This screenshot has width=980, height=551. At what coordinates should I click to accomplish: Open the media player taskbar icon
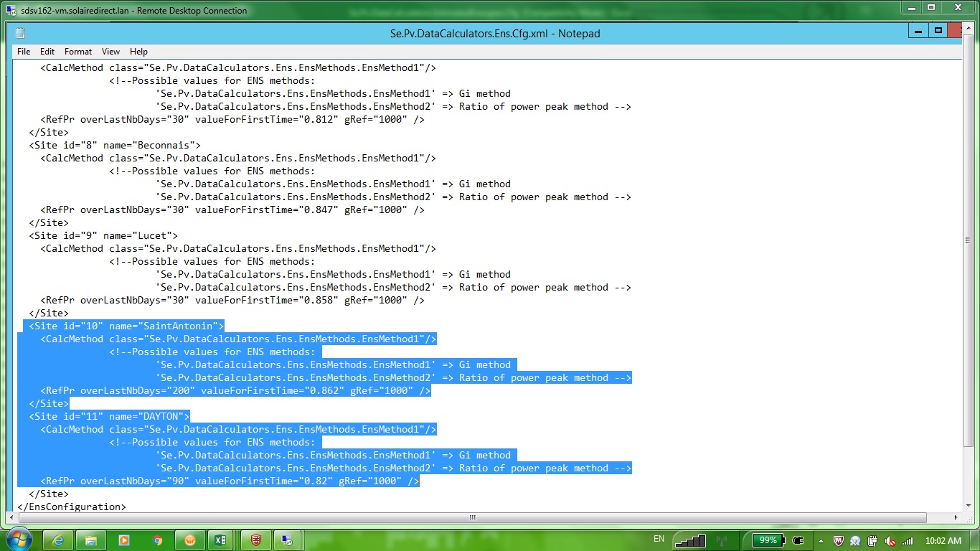pyautogui.click(x=124, y=540)
